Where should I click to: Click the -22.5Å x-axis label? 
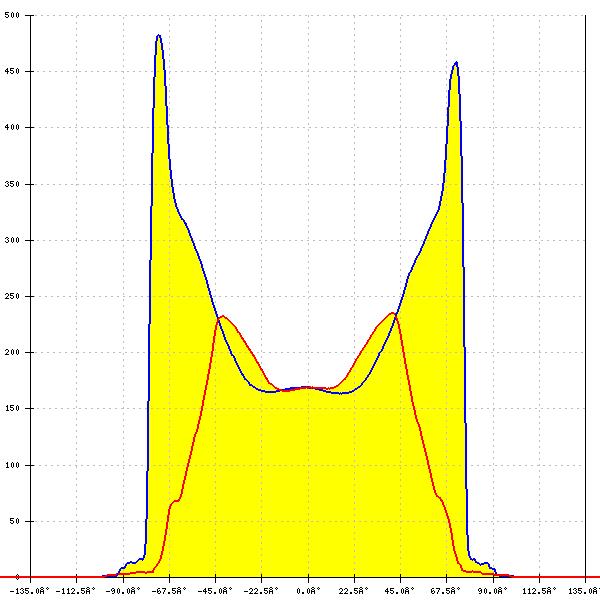[x=262, y=591]
